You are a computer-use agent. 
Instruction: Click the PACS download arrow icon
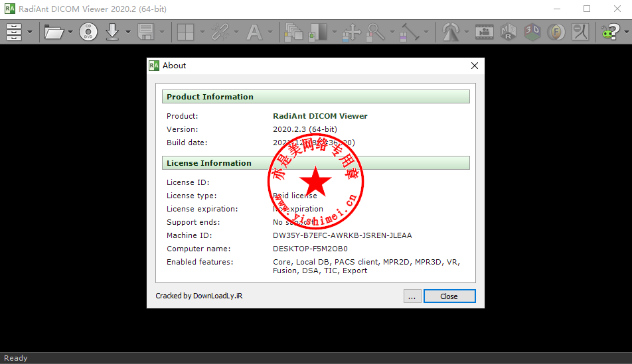coord(112,32)
